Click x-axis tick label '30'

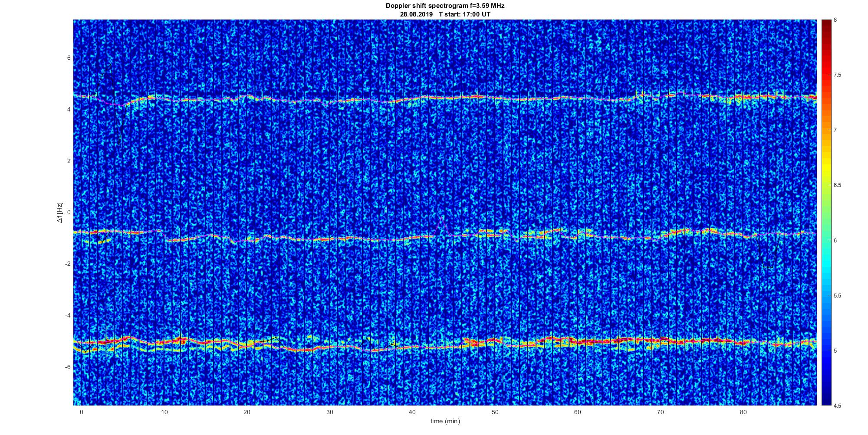[x=329, y=412]
